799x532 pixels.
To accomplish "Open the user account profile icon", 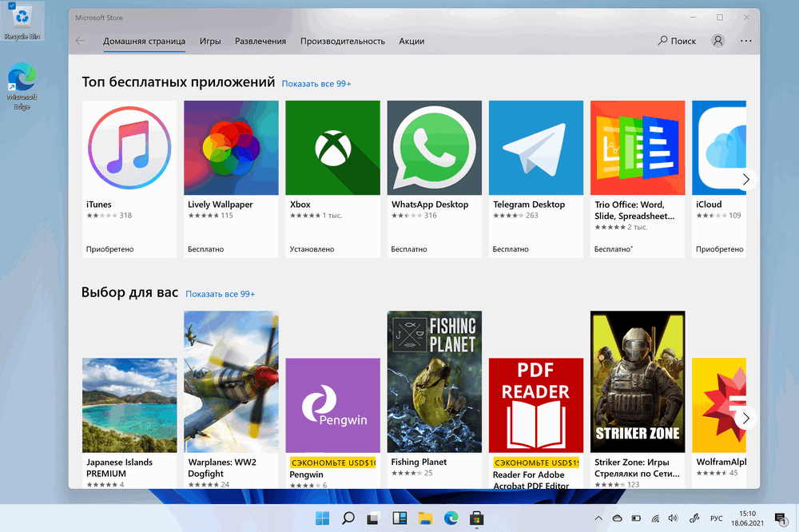I will pyautogui.click(x=718, y=41).
